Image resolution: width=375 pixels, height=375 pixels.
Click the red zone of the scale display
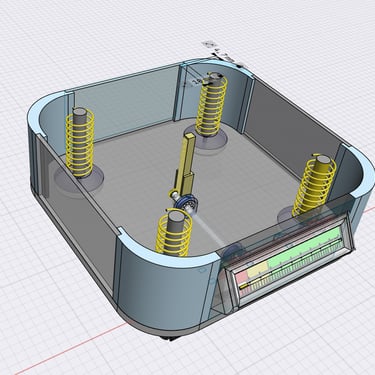coord(242,277)
